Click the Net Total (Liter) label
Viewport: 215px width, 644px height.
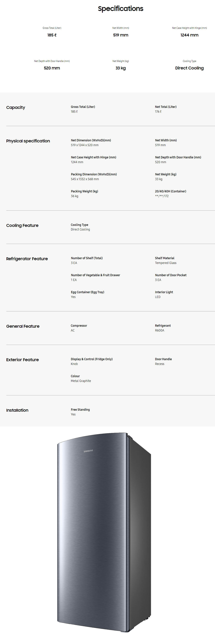(x=166, y=107)
